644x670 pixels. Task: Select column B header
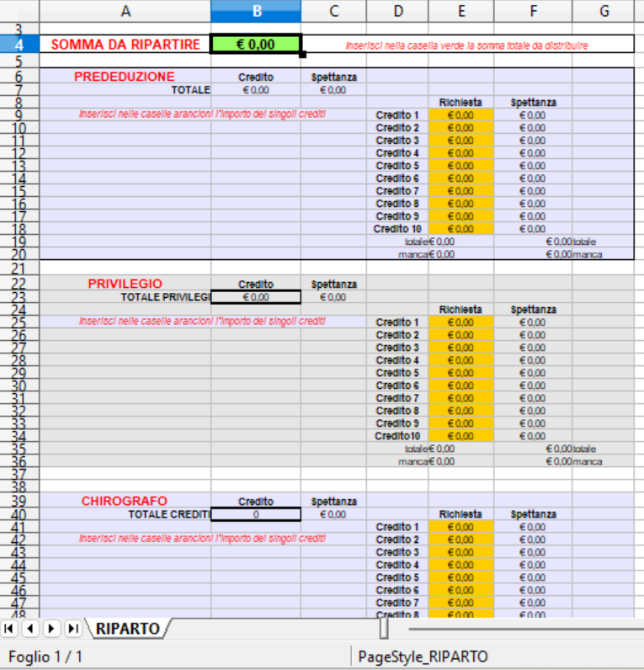[x=256, y=11]
